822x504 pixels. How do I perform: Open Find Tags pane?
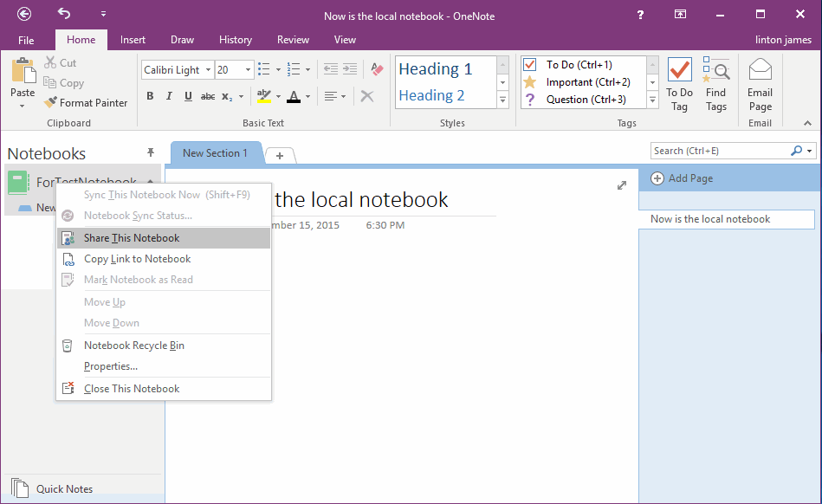(716, 84)
